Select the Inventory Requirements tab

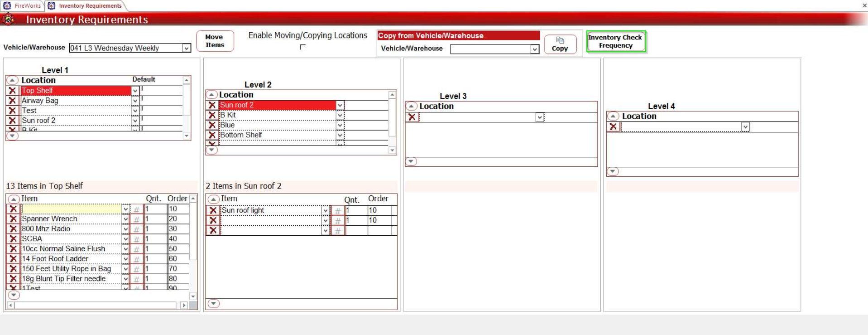[86, 5]
